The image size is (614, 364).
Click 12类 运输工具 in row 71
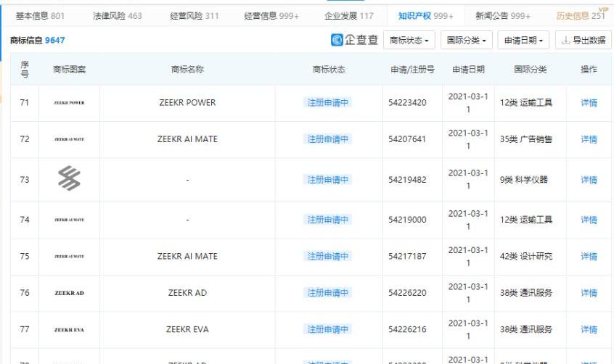pos(526,102)
